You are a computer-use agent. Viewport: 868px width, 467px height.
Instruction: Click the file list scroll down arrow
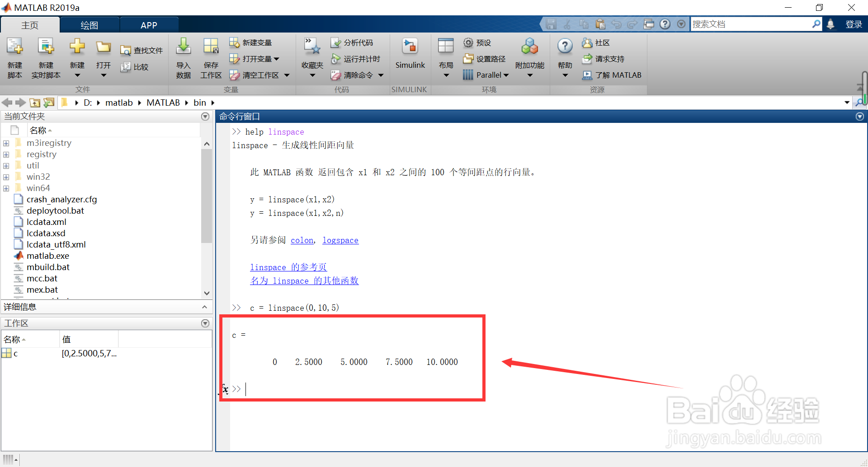(207, 293)
